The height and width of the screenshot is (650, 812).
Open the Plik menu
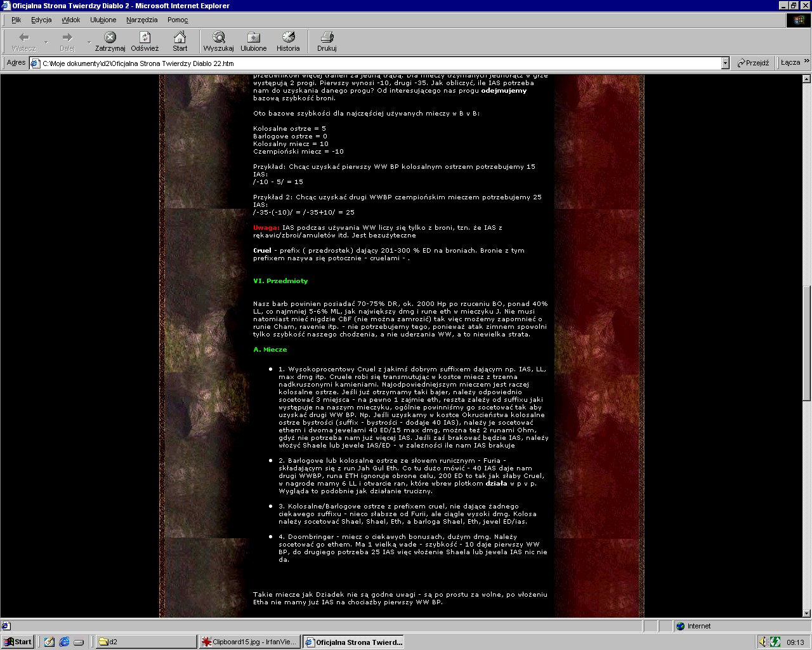point(16,20)
